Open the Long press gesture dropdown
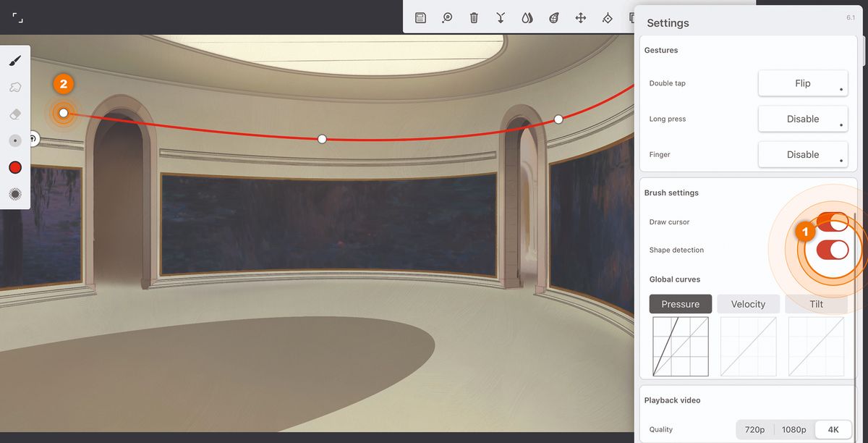Screen dimensions: 868x443 click(803, 118)
